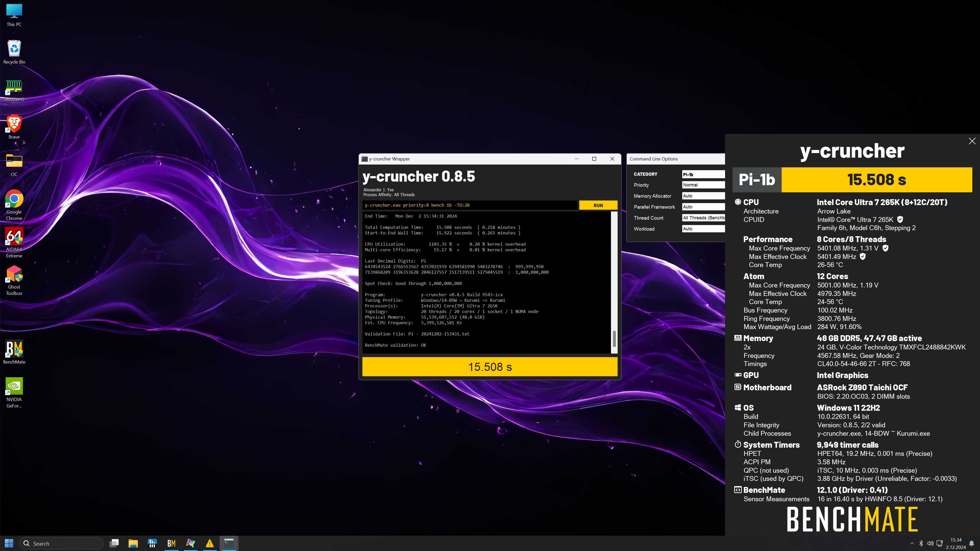980x551 pixels.
Task: Open the Priority dropdown set to Normal
Action: pos(703,185)
